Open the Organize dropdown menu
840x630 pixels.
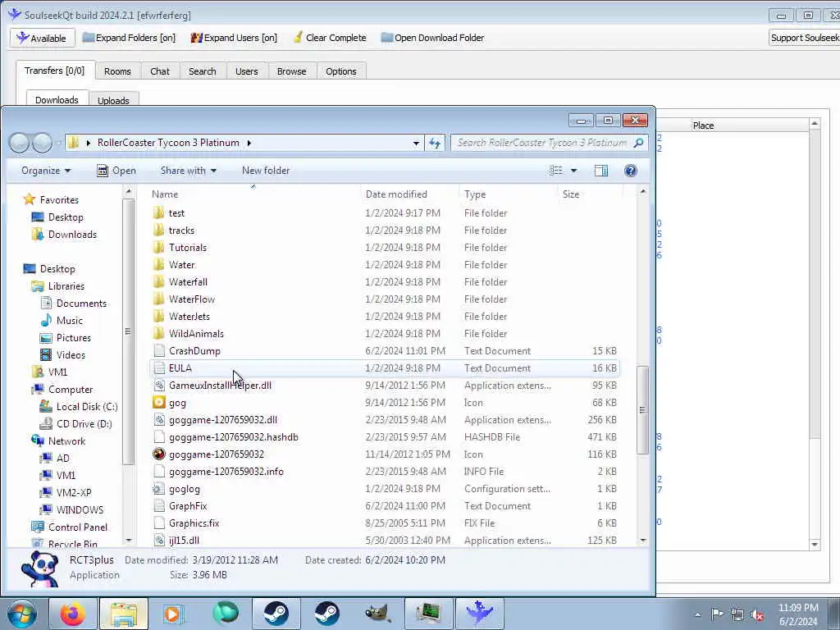click(x=46, y=171)
